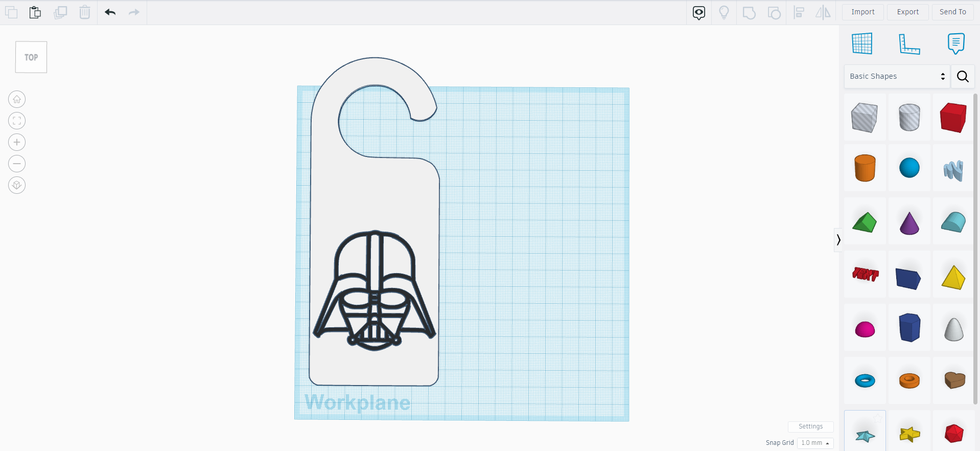Open the Send To button
980x451 pixels.
point(953,12)
